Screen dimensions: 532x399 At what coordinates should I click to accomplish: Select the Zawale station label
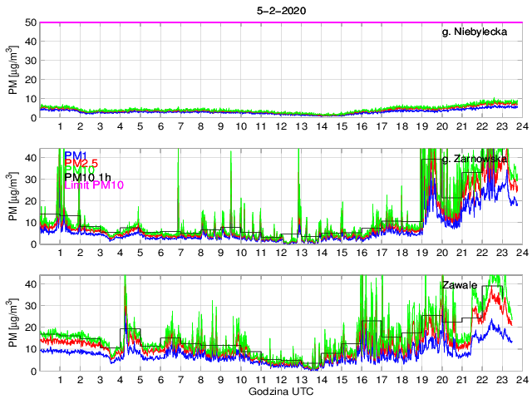click(459, 285)
